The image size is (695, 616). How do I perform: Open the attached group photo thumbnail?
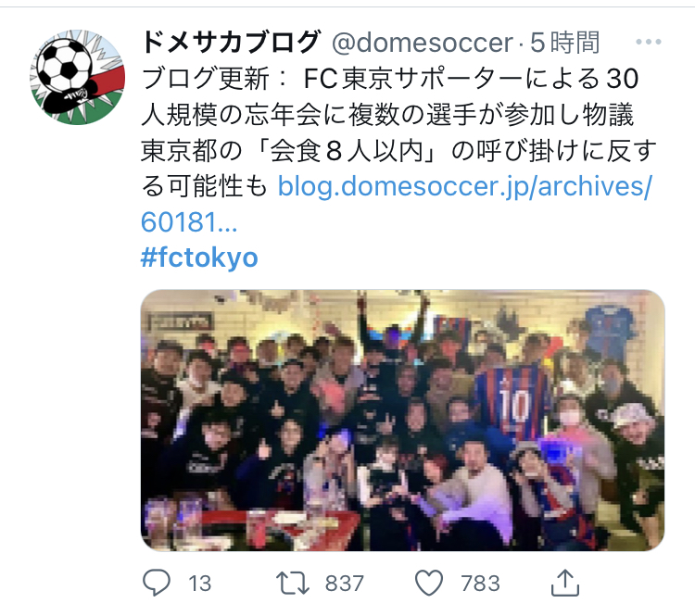(x=402, y=421)
